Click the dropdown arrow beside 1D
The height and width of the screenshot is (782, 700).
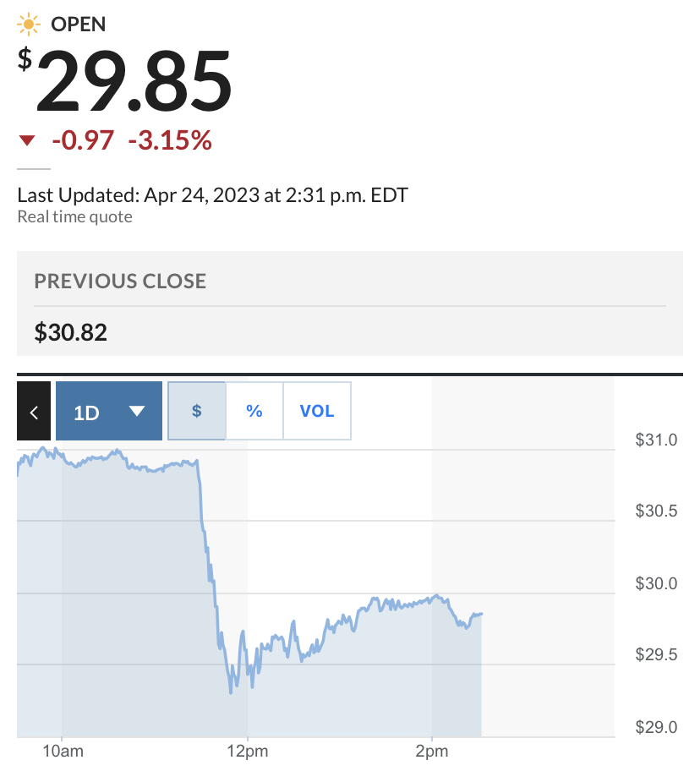pyautogui.click(x=137, y=411)
